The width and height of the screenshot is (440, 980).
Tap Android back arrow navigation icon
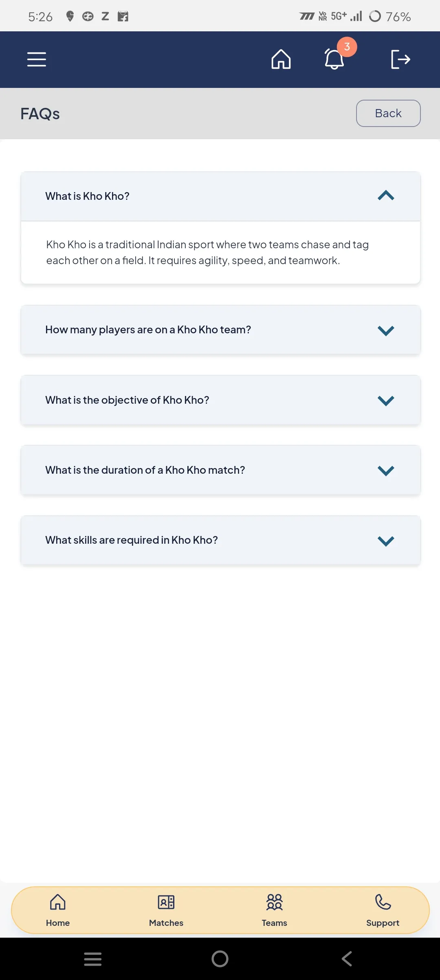347,959
